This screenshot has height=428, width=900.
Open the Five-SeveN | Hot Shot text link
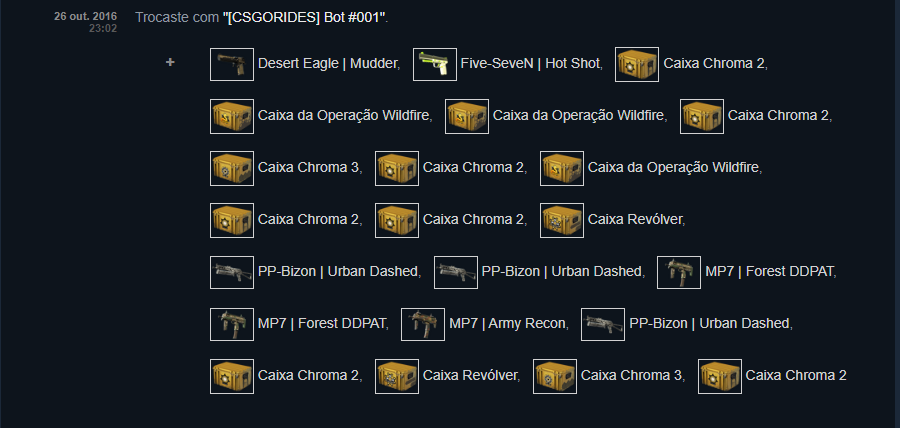(x=530, y=64)
